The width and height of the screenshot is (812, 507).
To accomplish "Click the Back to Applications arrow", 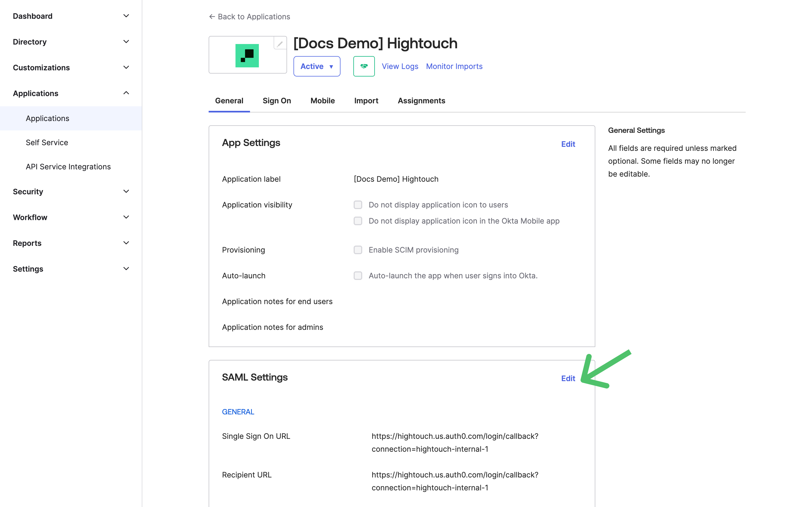I will pyautogui.click(x=212, y=16).
